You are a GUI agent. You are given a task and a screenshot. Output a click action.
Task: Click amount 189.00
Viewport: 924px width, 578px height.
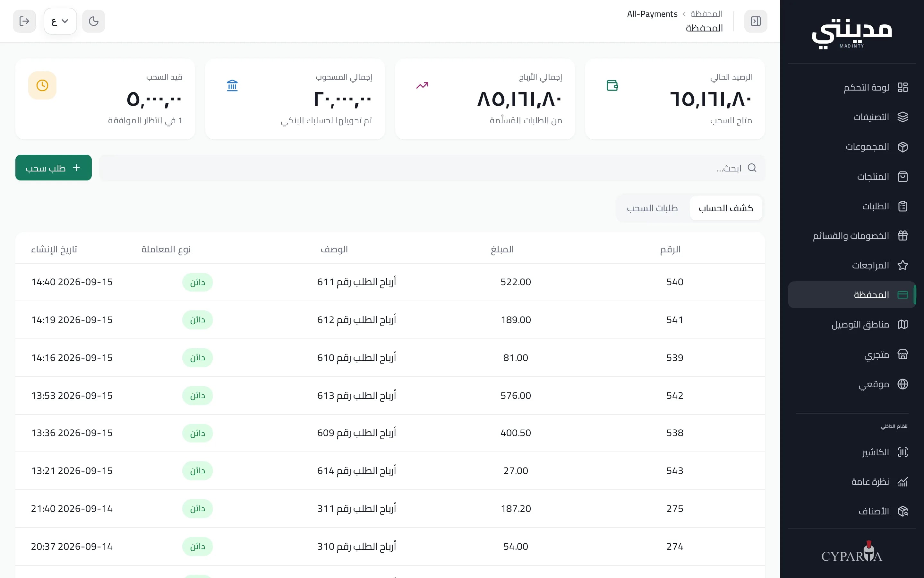tap(516, 320)
